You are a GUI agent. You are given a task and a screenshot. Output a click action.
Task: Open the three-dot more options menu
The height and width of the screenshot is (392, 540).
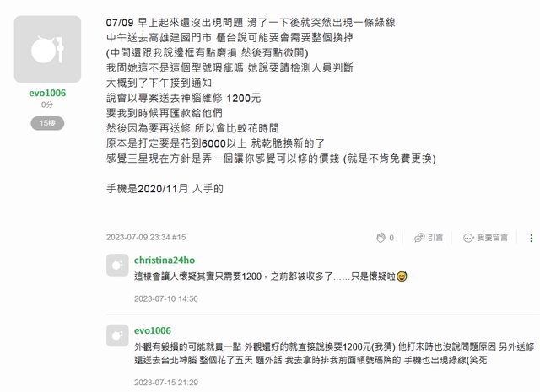(x=532, y=238)
